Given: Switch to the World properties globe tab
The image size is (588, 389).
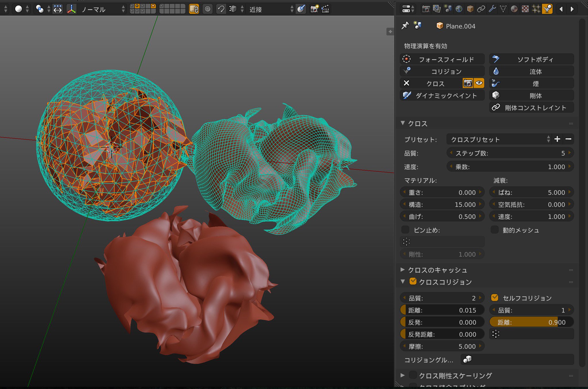Looking at the screenshot, I should pos(459,9).
